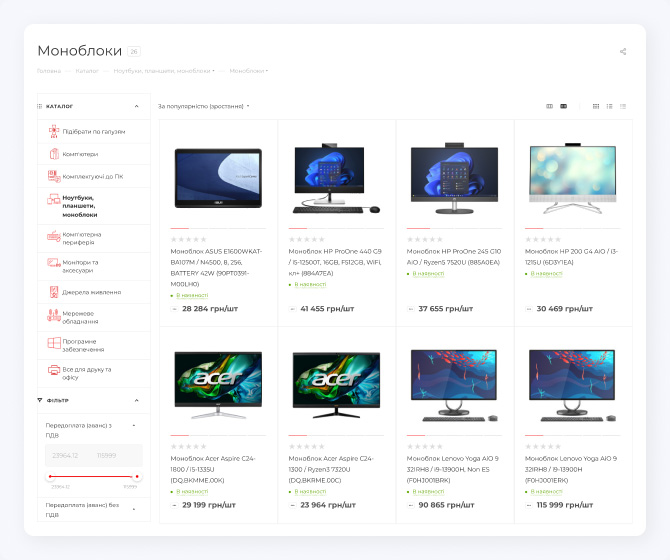Open the Acer Aspire C24-1800 product image

pos(218,384)
